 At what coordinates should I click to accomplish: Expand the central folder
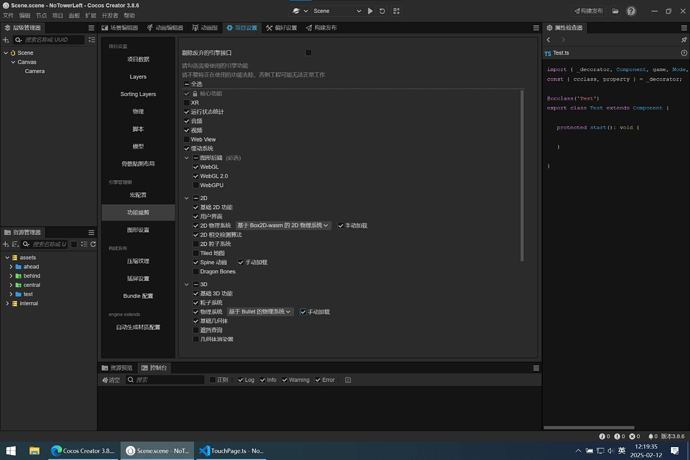11,285
